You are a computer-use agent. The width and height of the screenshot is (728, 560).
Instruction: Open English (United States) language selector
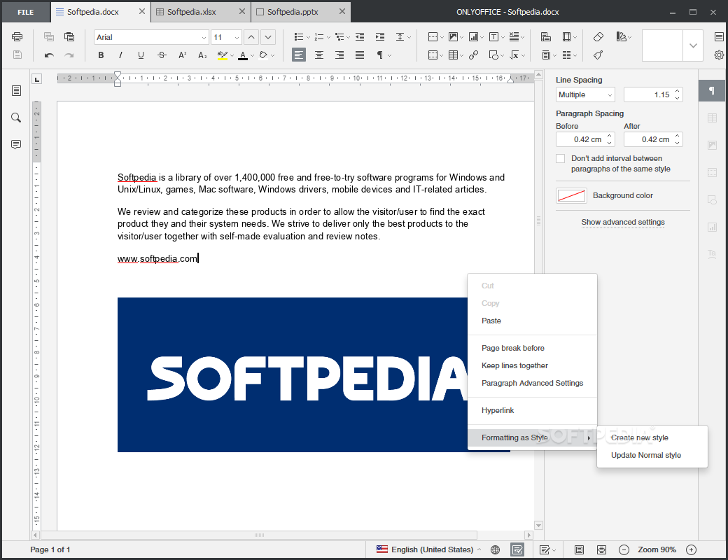428,549
